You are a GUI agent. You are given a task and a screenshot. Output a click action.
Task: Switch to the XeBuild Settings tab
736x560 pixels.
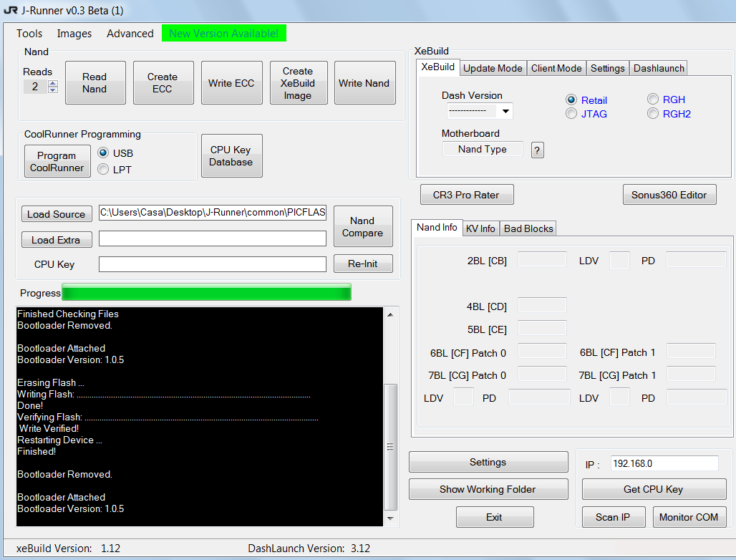[x=607, y=68]
